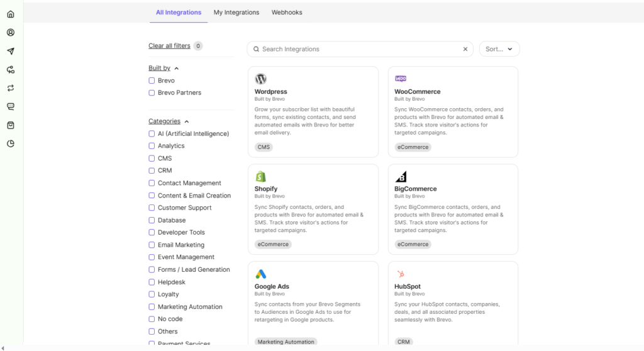Click Marketing Automation tag on Google Ads card
This screenshot has height=351, width=644.
286,342
